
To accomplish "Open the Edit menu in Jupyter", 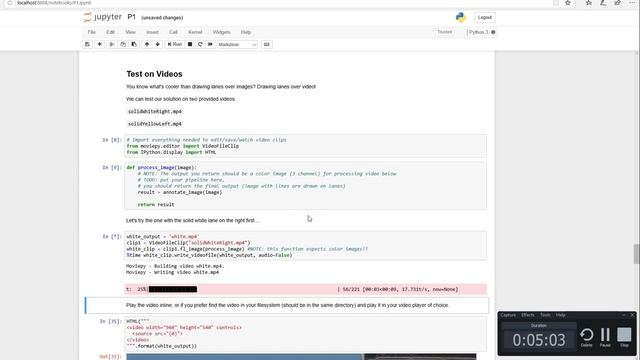I will [110, 32].
